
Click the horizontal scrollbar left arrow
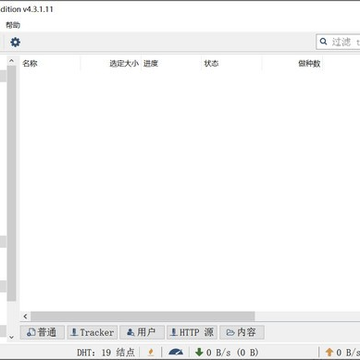coord(25,316)
